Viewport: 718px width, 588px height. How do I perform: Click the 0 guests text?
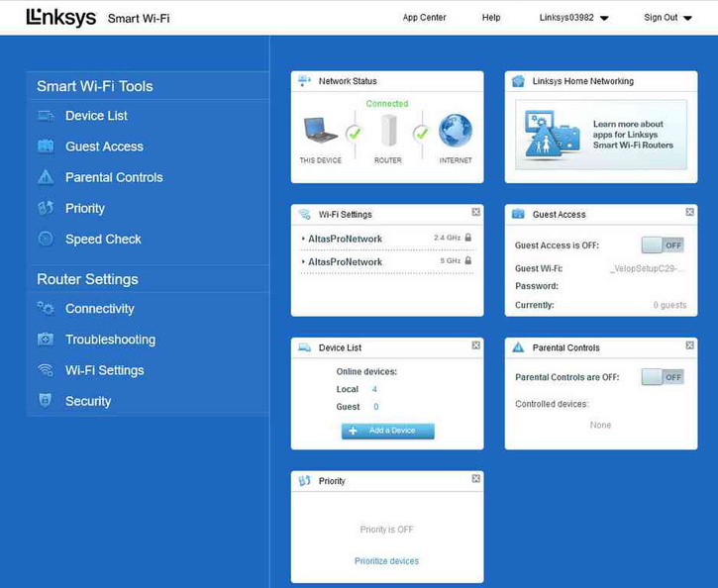coord(669,305)
